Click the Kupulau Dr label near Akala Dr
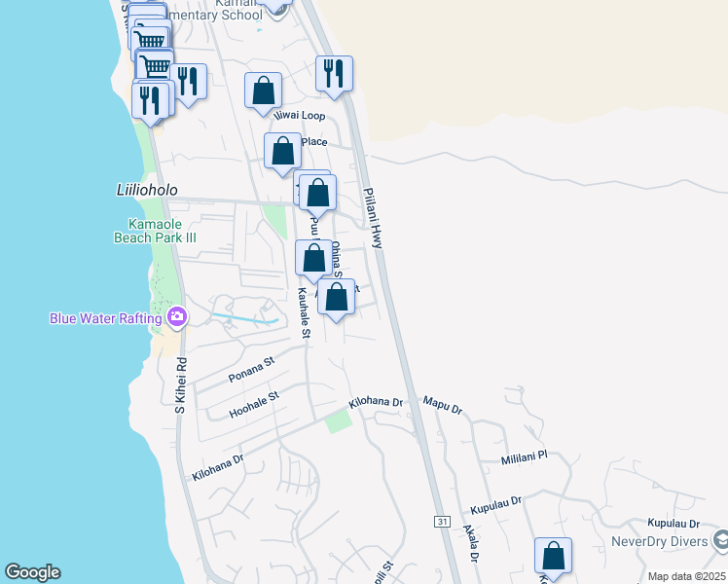728x584 pixels. pyautogui.click(x=495, y=505)
